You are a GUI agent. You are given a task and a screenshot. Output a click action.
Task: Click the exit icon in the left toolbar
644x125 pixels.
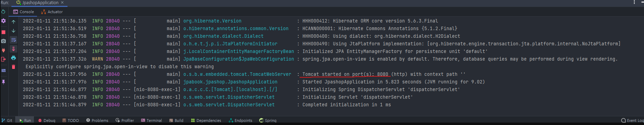tap(3, 59)
